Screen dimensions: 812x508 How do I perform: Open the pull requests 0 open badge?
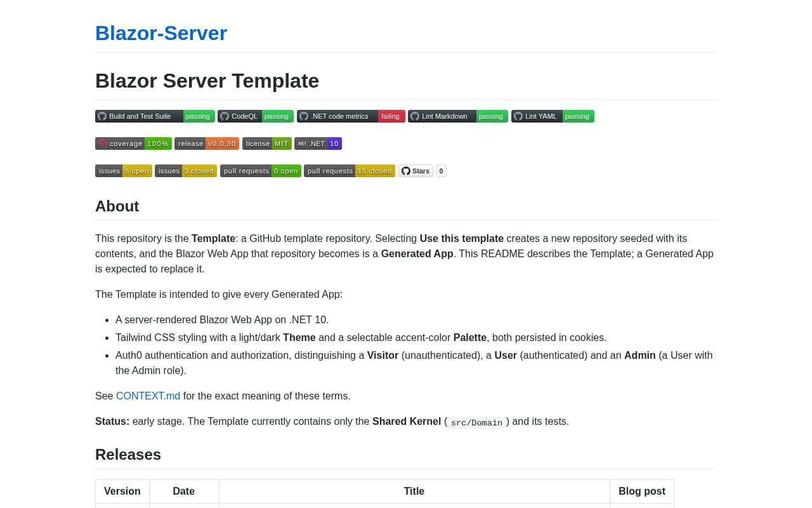tap(261, 171)
